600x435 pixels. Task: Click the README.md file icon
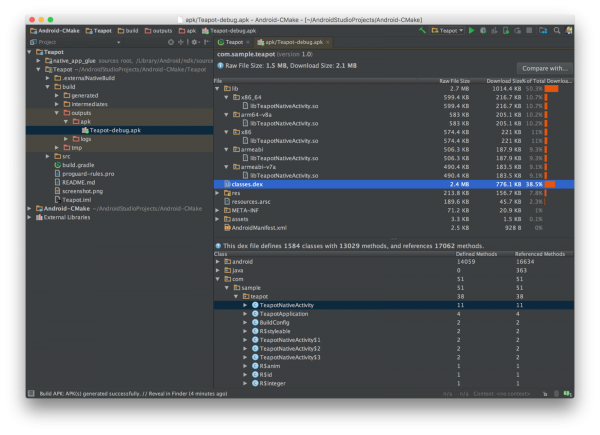point(56,182)
